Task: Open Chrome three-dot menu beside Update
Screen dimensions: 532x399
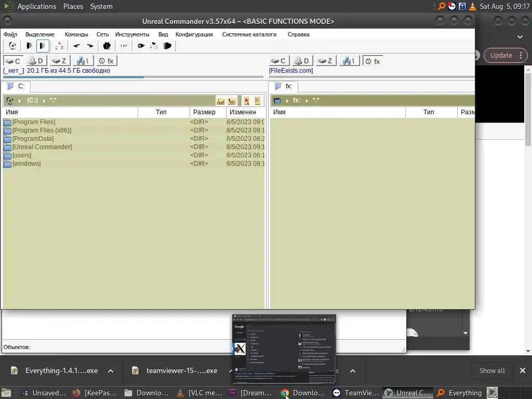Action: (x=521, y=55)
